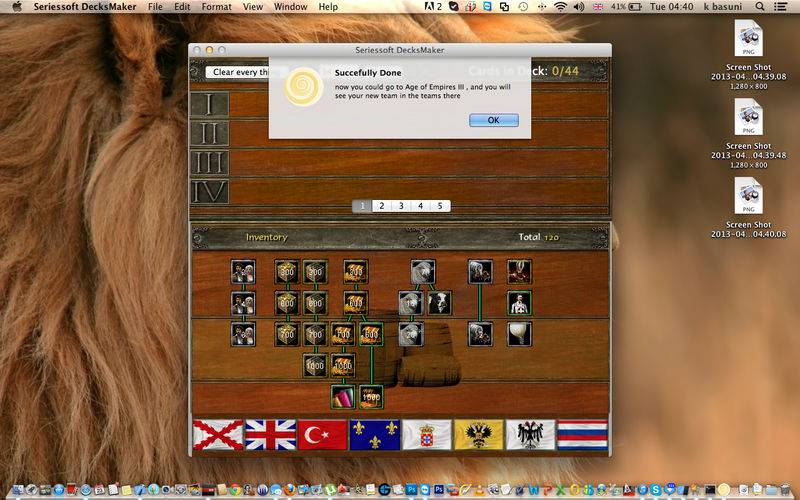Screen dimensions: 800x500
Task: Add the 700 gold chest card
Action: pyautogui.click(x=343, y=334)
